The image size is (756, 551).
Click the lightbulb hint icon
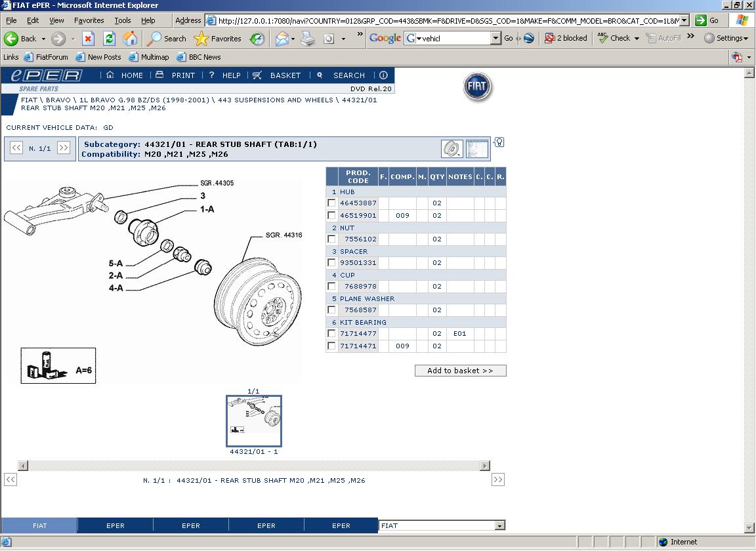point(499,142)
